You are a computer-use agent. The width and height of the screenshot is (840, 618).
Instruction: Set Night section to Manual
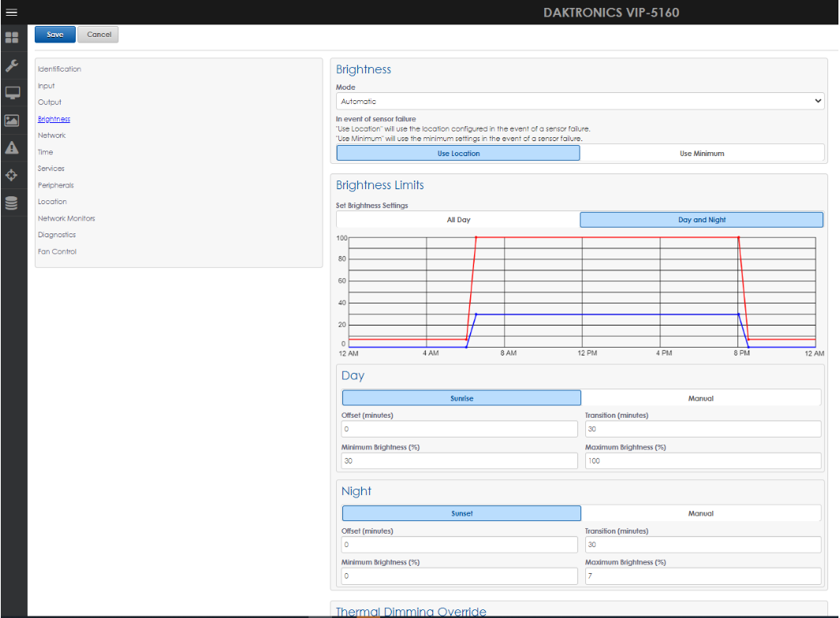[700, 514]
